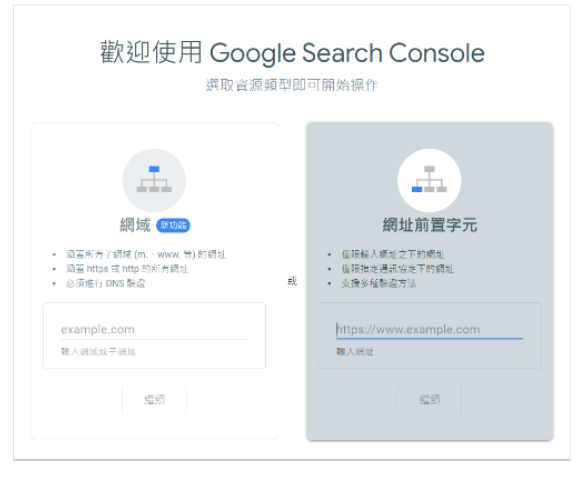
Task: Click the 必須進行 DNS 驗證 bullet
Action: 105,283
